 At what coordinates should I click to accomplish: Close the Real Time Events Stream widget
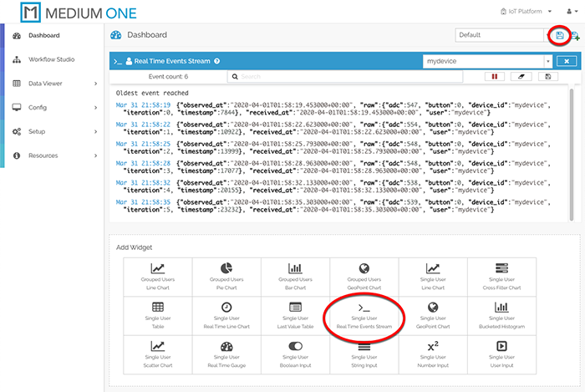point(567,61)
